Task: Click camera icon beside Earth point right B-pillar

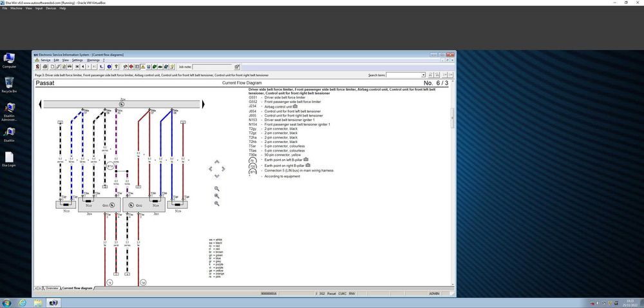Action: 308,165
